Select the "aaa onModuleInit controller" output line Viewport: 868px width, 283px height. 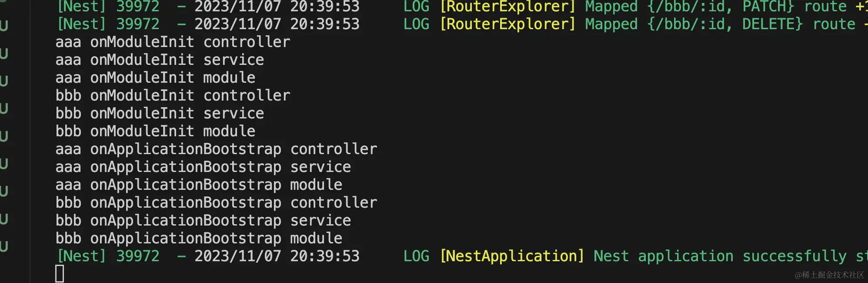pos(173,42)
